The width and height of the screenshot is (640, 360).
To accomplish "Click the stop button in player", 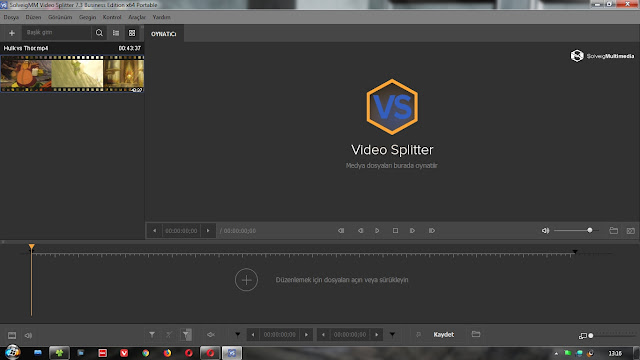I will click(x=395, y=231).
